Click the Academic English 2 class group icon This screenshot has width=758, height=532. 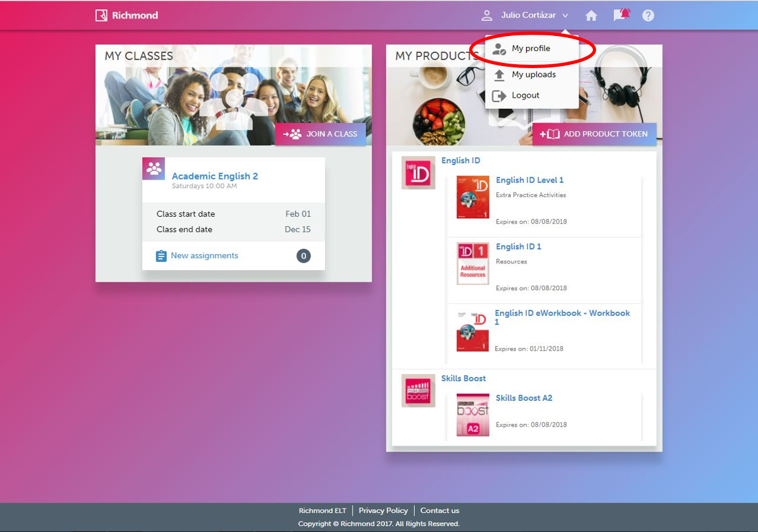tap(154, 169)
